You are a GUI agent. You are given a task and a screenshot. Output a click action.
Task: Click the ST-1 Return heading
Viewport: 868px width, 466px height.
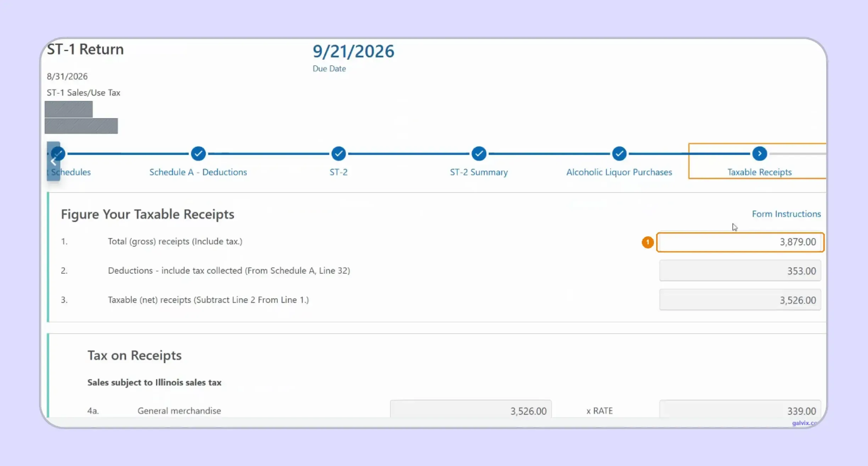pyautogui.click(x=85, y=49)
